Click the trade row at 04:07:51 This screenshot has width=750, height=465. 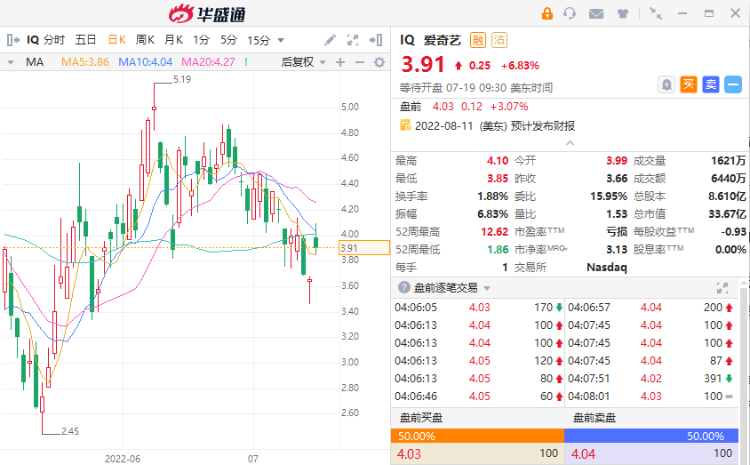pyautogui.click(x=651, y=378)
